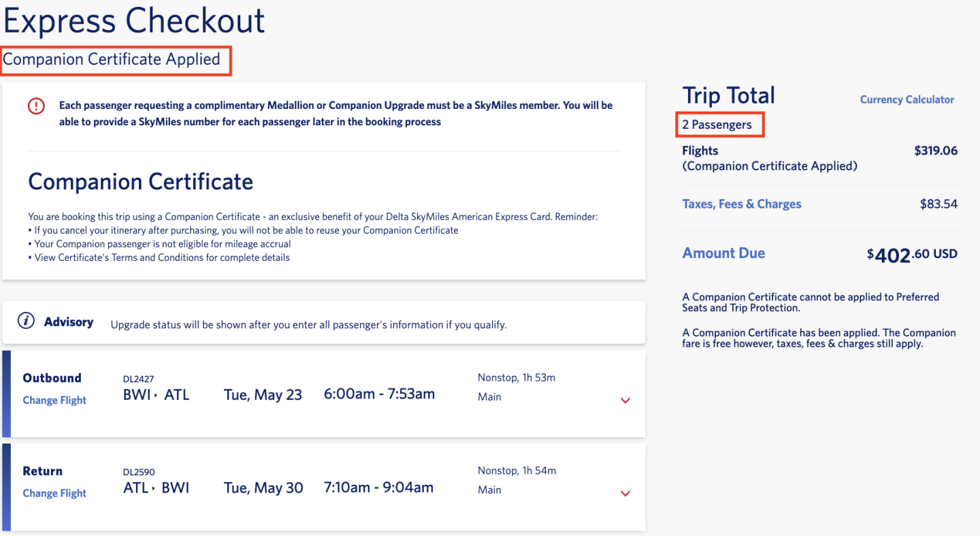Screen dimensions: 980x536
Task: Expand the Outbound flight details chevron
Action: coord(625,400)
